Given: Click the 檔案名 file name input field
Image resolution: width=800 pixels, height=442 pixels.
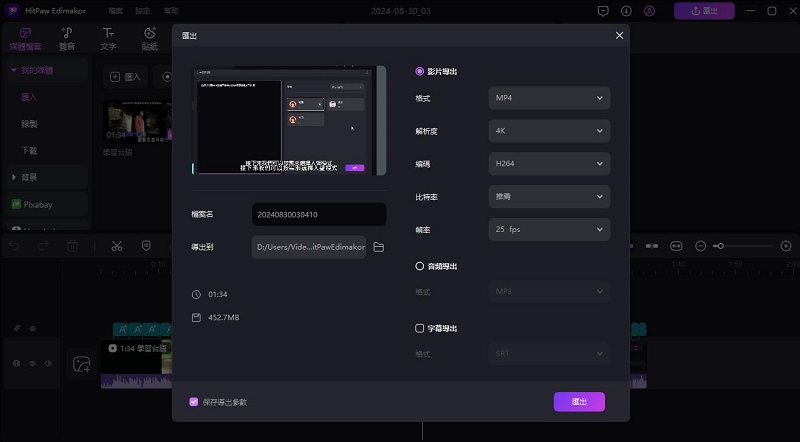Looking at the screenshot, I should [319, 214].
